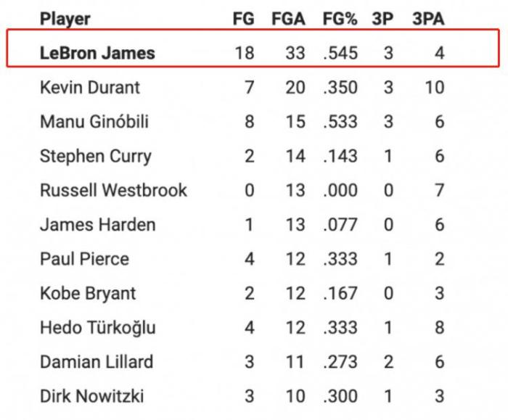Open the Damian Lillard player link
This screenshot has height=420, width=508.
click(x=97, y=362)
